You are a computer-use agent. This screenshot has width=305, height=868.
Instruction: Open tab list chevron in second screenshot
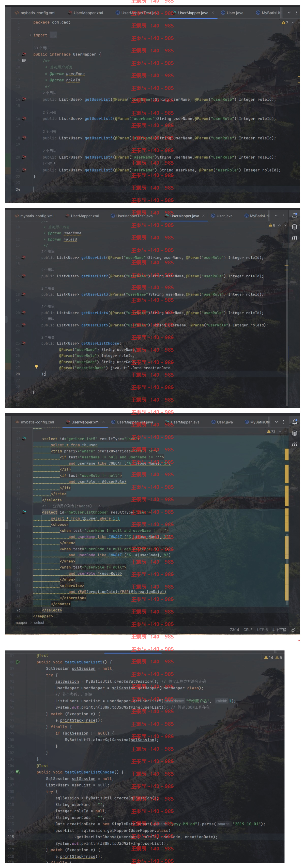276,216
